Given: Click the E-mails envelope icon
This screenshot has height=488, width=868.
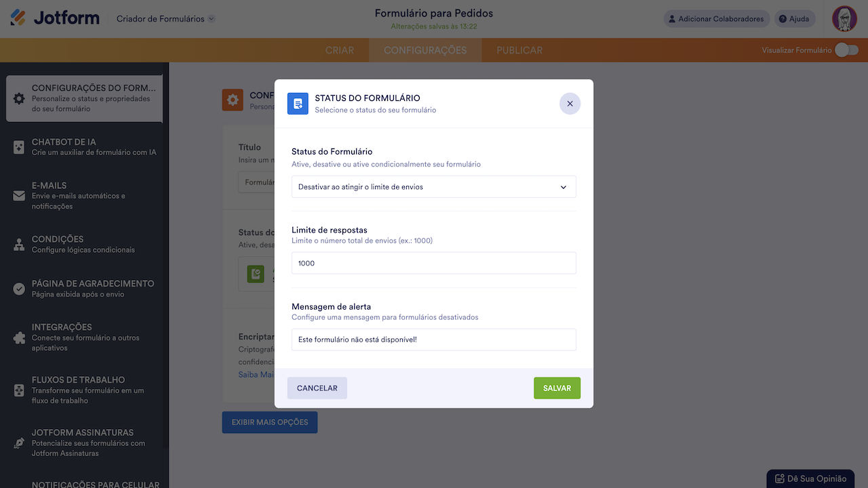Looking at the screenshot, I should pyautogui.click(x=19, y=196).
